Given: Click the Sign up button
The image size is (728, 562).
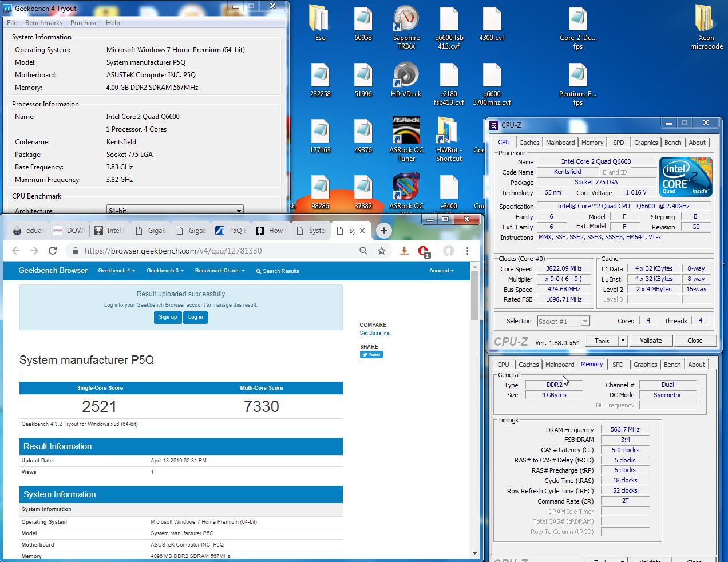Looking at the screenshot, I should [x=168, y=317].
